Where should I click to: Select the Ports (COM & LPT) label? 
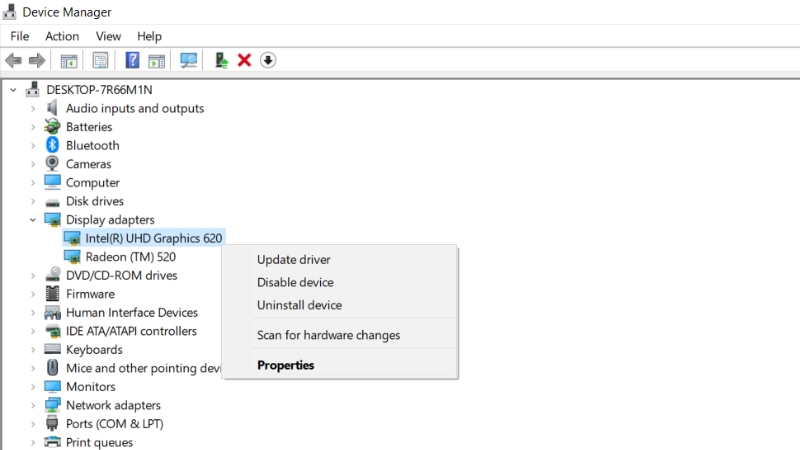(x=115, y=424)
